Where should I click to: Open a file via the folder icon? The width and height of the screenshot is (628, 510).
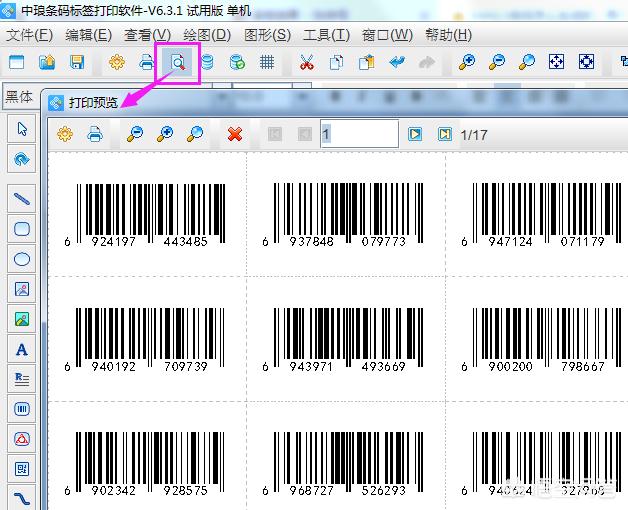[47, 62]
